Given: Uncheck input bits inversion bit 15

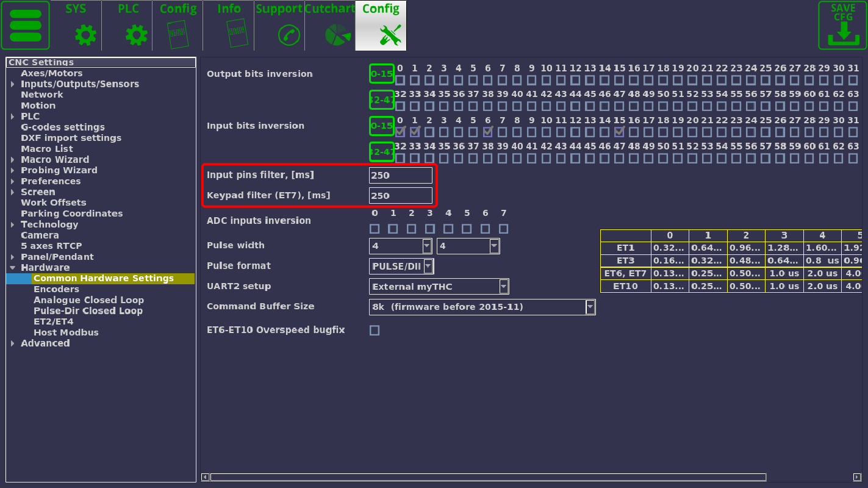Looking at the screenshot, I should [x=619, y=132].
